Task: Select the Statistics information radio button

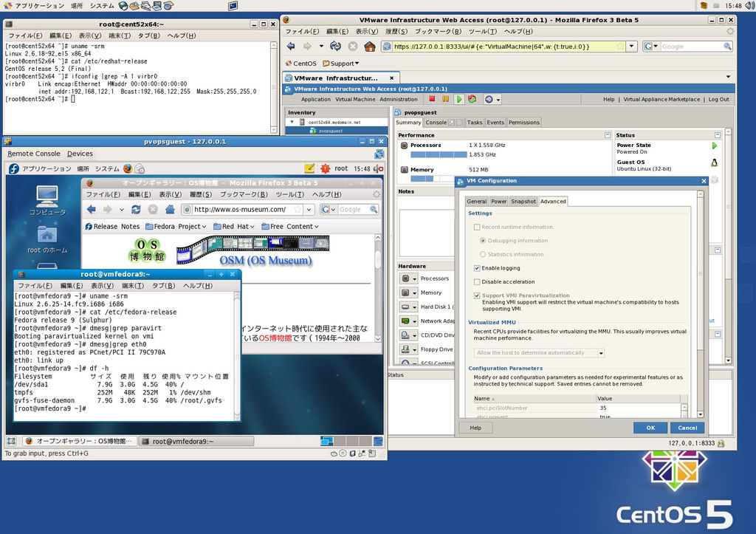Action: 483,254
